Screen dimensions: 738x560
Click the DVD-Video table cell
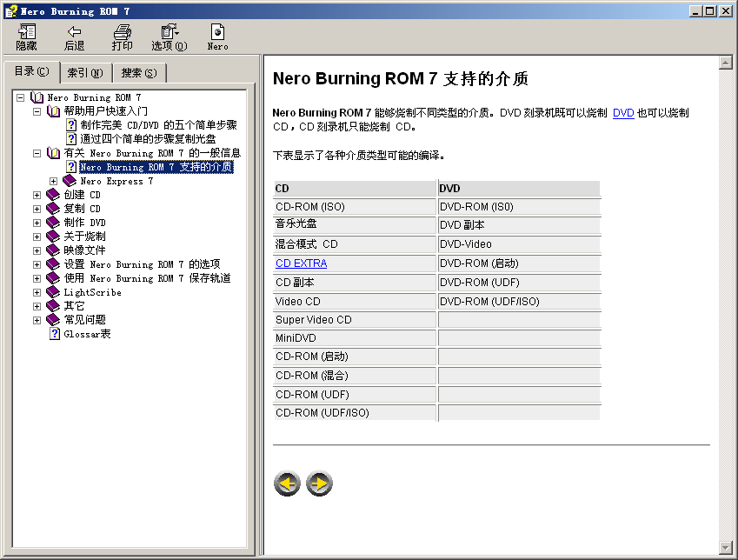click(519, 244)
